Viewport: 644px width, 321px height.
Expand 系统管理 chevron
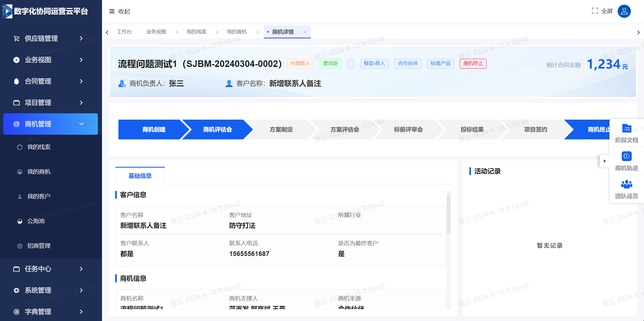tap(81, 290)
